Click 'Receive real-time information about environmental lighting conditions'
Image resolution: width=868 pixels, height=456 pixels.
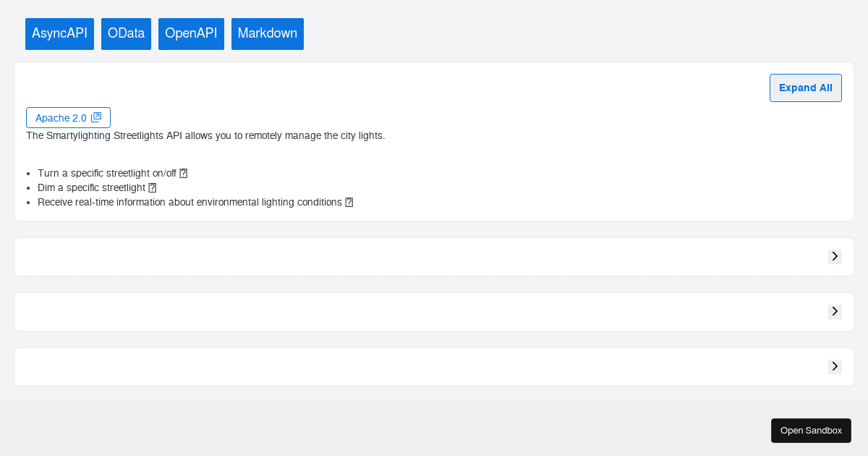coord(190,202)
